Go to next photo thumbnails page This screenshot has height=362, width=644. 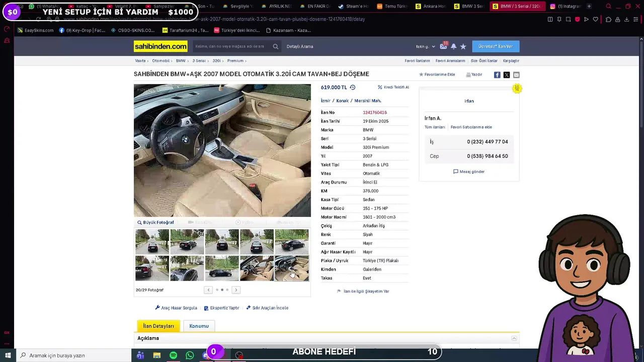click(x=236, y=290)
